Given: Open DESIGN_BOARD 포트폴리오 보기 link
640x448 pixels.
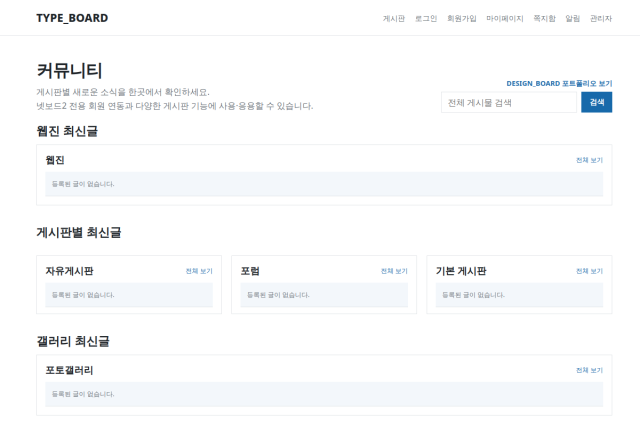Looking at the screenshot, I should 559,84.
